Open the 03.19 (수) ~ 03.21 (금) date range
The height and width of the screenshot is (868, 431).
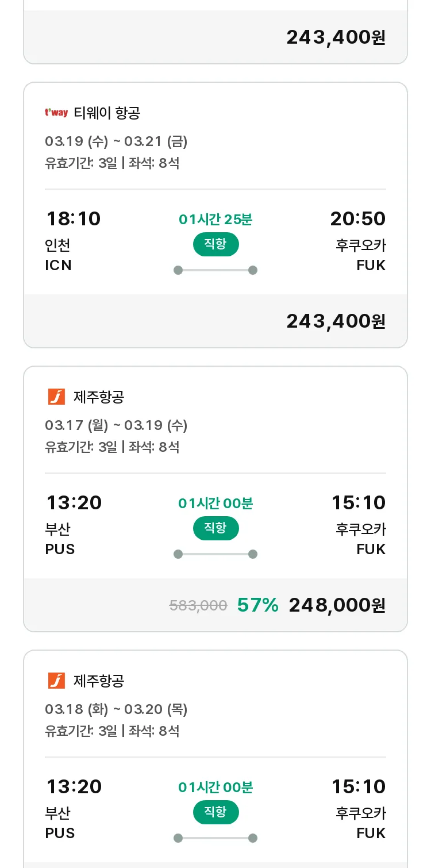click(x=116, y=141)
